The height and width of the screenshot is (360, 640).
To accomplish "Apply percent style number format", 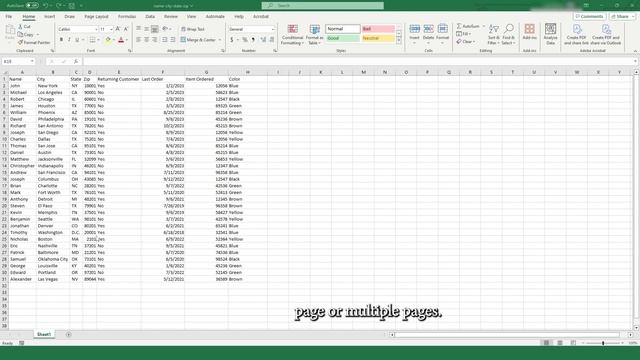I will [x=245, y=40].
